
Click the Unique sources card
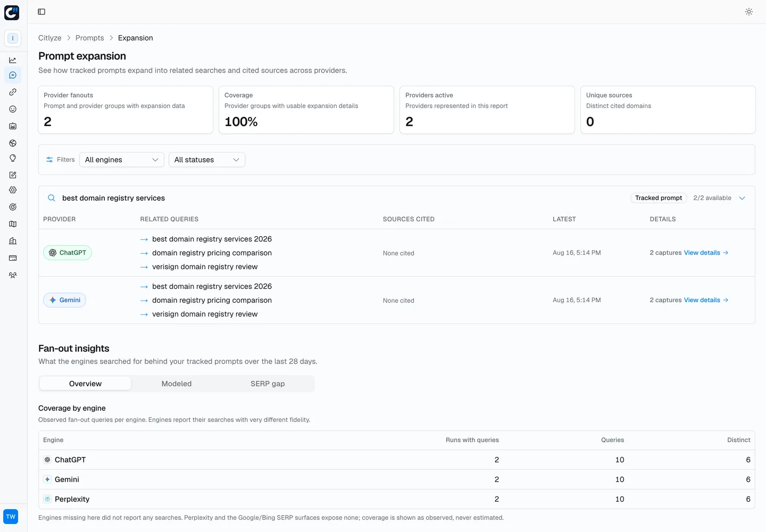(x=668, y=110)
